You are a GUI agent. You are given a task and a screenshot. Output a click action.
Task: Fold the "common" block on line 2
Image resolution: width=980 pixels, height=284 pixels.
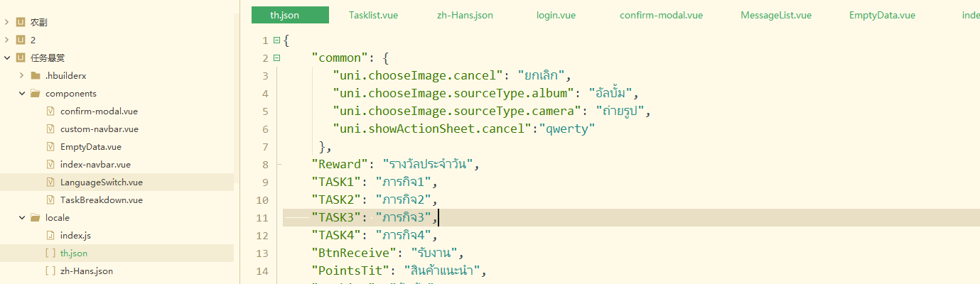tap(276, 58)
